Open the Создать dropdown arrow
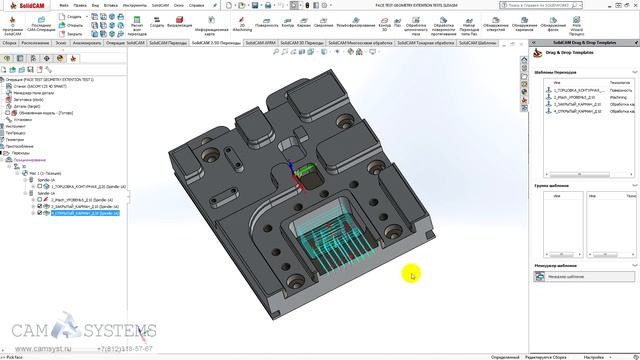Screen dimensions: 640x360 point(87,17)
